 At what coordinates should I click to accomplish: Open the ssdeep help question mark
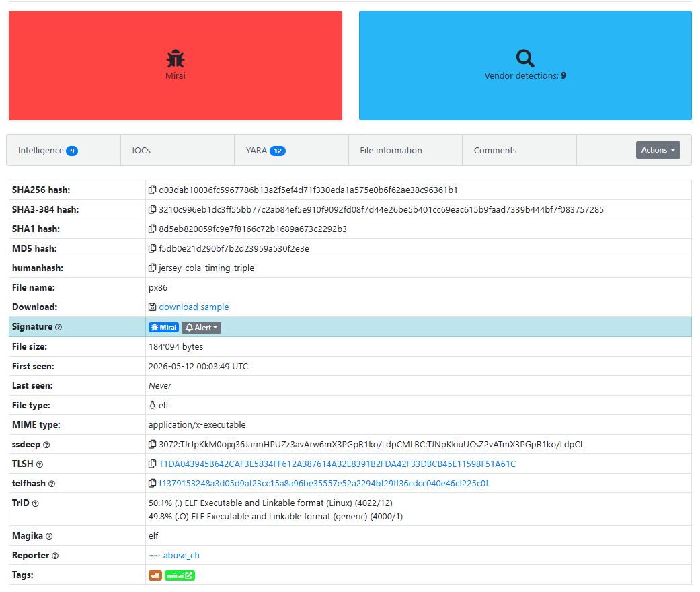coord(46,445)
